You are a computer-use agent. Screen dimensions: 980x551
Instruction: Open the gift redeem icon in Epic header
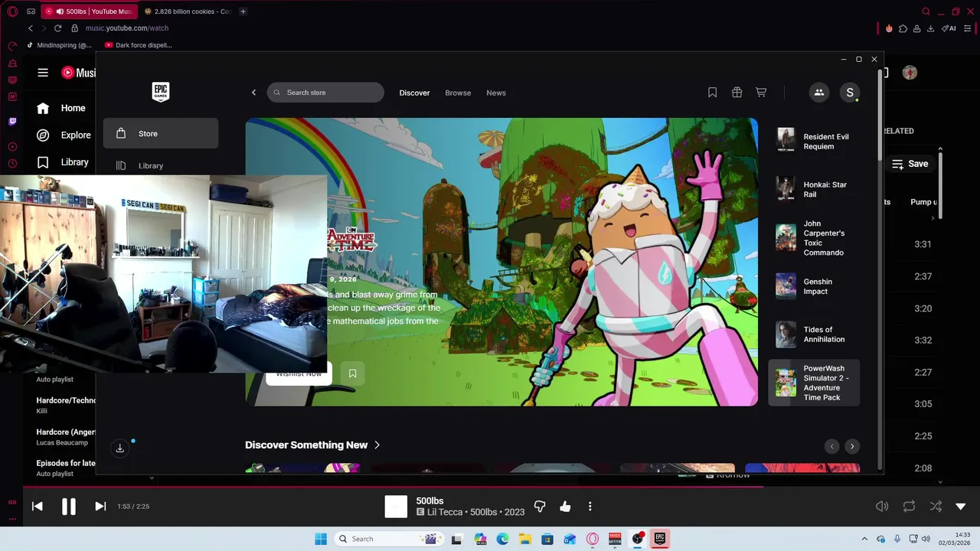(737, 93)
